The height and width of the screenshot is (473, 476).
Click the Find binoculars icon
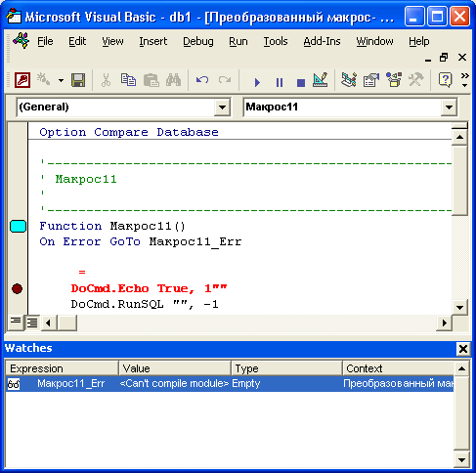(x=173, y=80)
